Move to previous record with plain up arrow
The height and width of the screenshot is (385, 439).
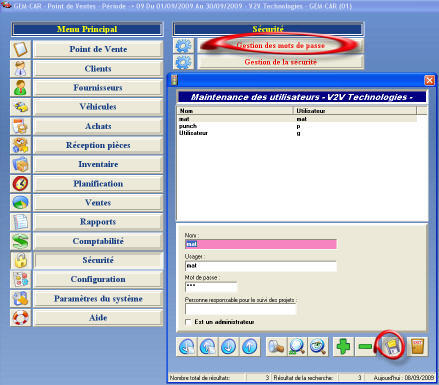click(249, 347)
